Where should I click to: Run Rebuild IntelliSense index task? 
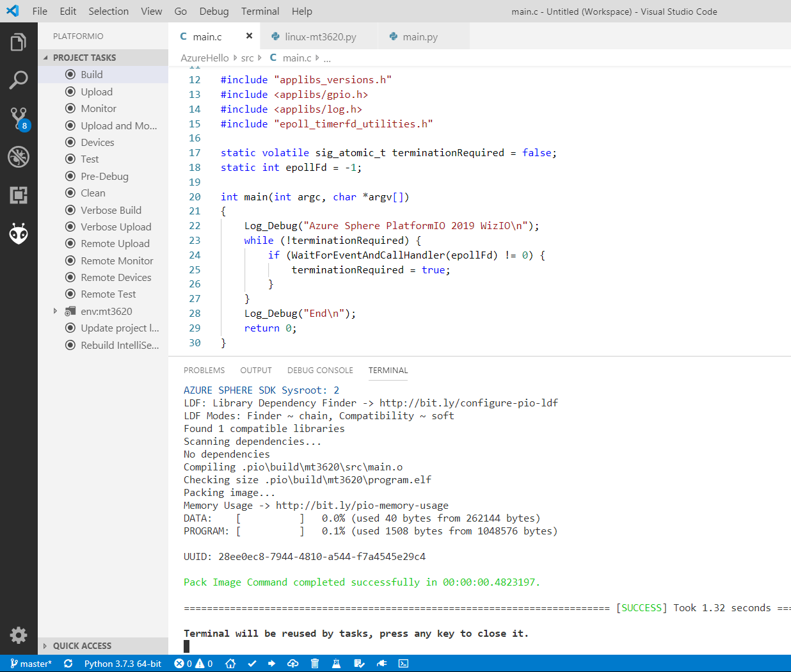click(103, 345)
